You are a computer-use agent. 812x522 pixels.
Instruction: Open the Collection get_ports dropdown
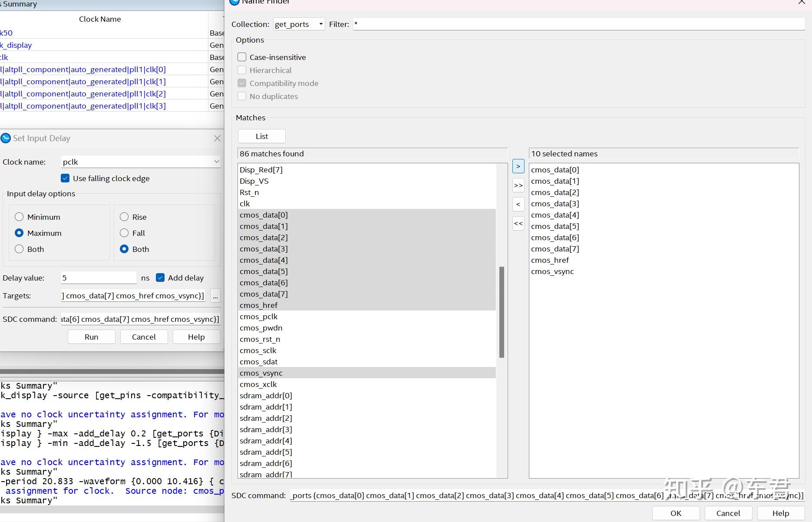pos(299,24)
